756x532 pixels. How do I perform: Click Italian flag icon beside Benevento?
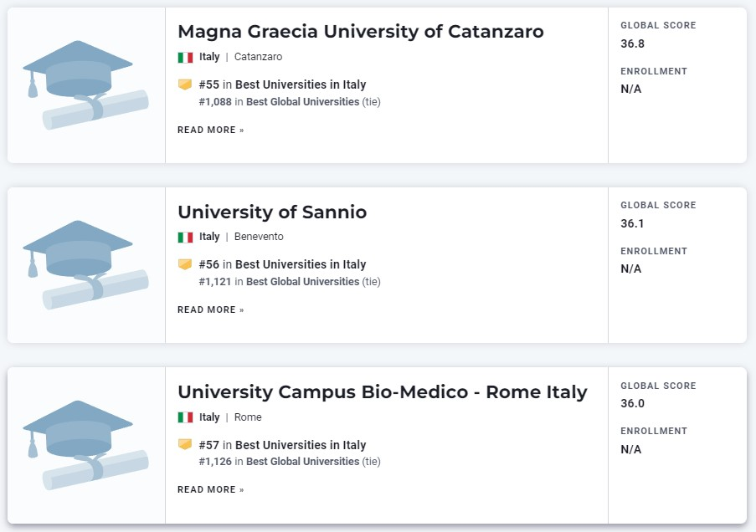[185, 237]
